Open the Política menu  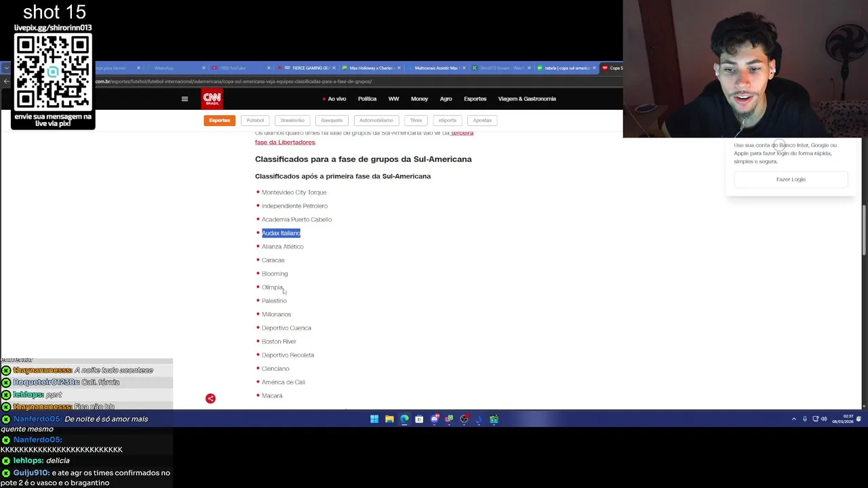coord(367,99)
